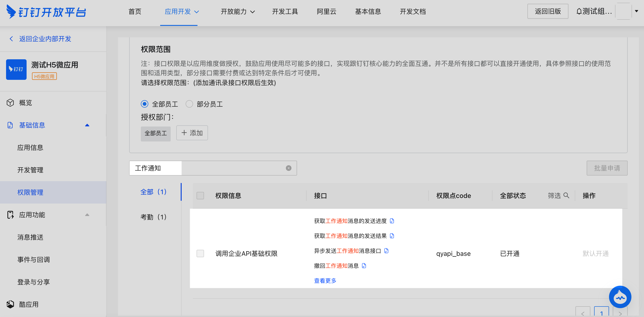Click the 筛选 magnifier icon
This screenshot has width=644, height=317.
(566, 195)
